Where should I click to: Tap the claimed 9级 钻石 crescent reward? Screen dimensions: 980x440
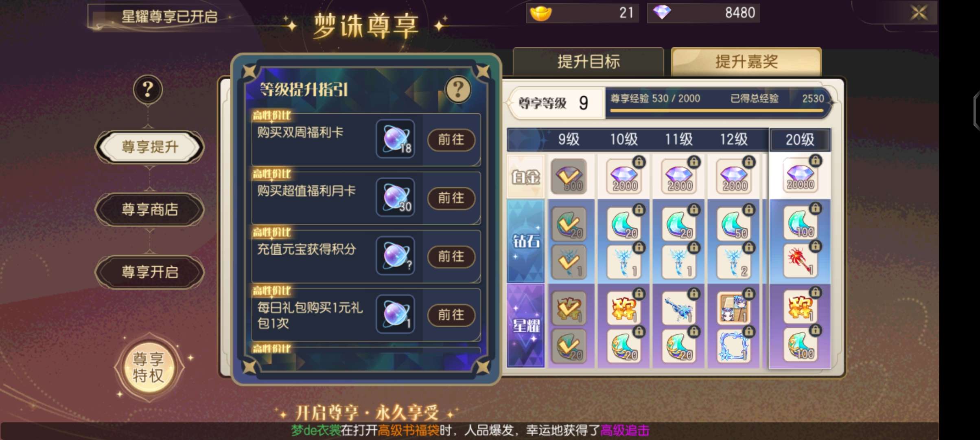569,224
